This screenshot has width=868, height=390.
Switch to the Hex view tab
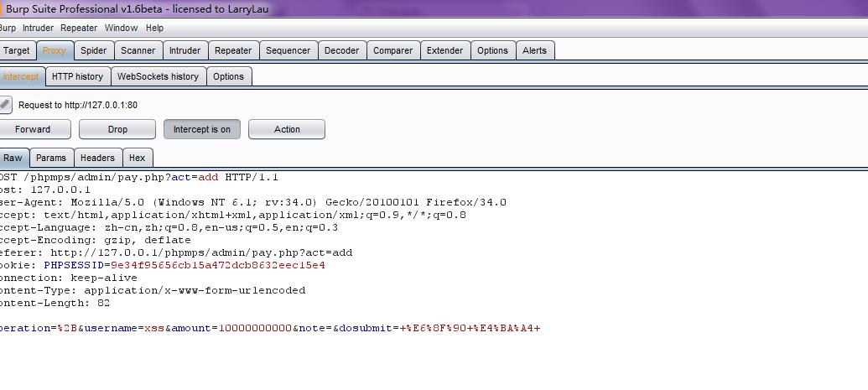tap(138, 158)
